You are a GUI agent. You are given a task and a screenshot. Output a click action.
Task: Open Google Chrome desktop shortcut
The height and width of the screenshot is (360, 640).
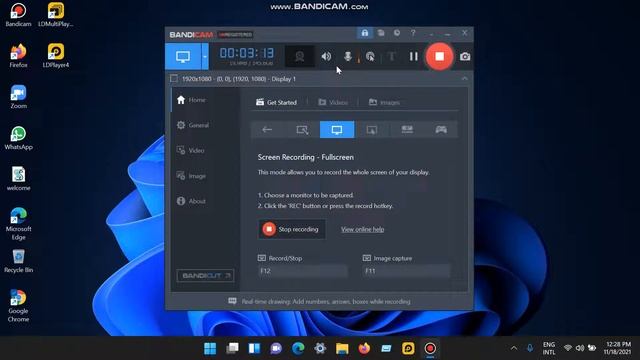click(18, 306)
